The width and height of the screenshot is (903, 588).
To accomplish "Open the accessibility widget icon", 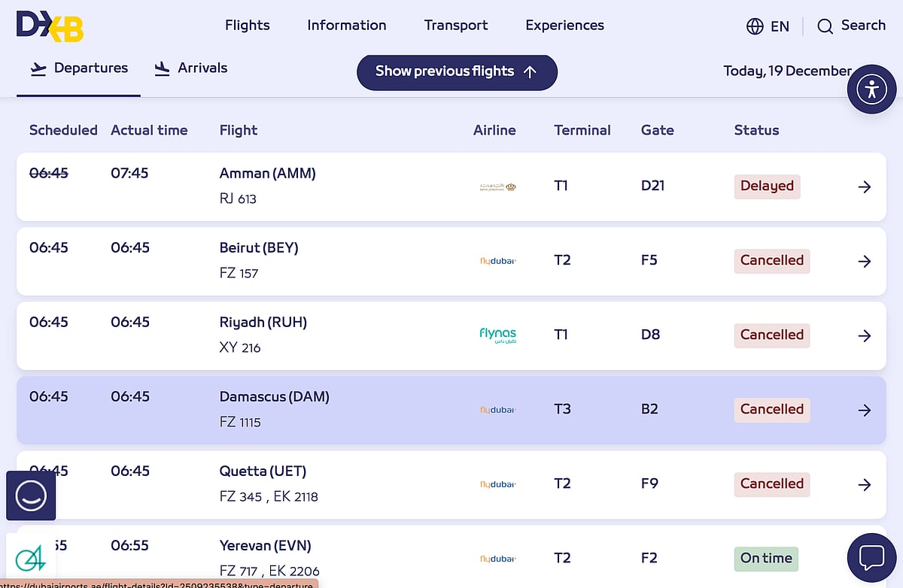I will tap(871, 89).
